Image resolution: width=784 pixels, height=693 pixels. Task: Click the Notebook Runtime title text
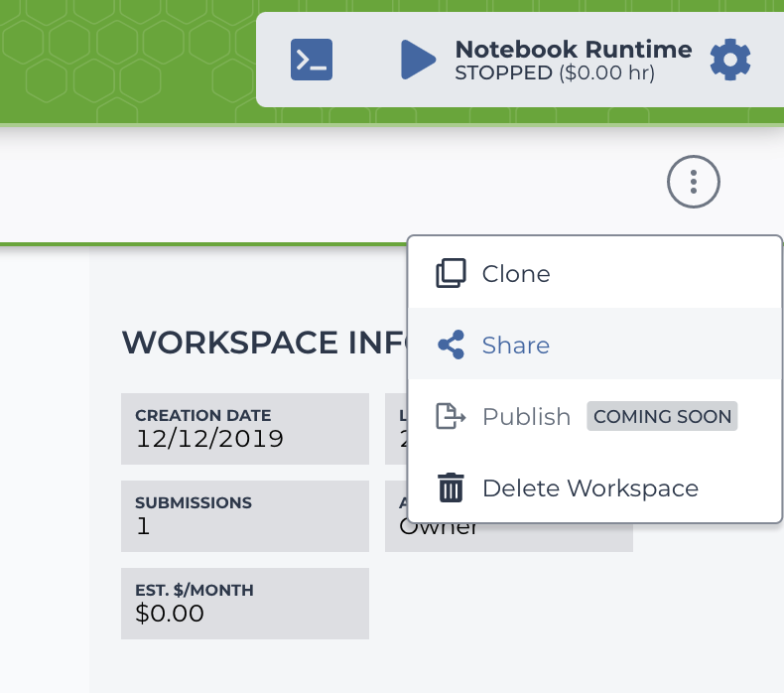click(x=574, y=49)
